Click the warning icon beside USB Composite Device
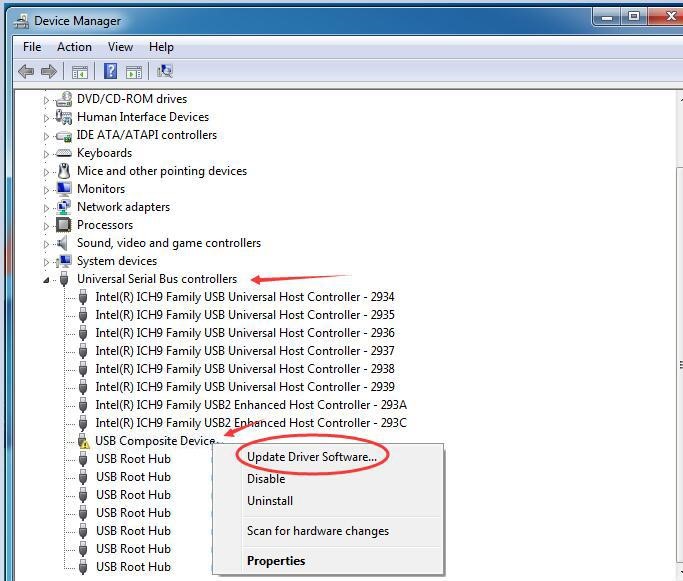 point(83,441)
